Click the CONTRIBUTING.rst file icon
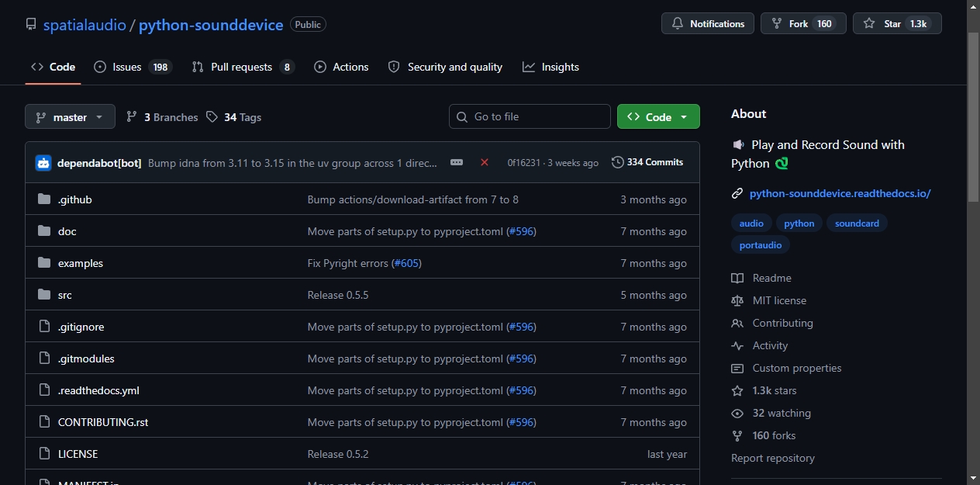This screenshot has width=980, height=485. (44, 422)
